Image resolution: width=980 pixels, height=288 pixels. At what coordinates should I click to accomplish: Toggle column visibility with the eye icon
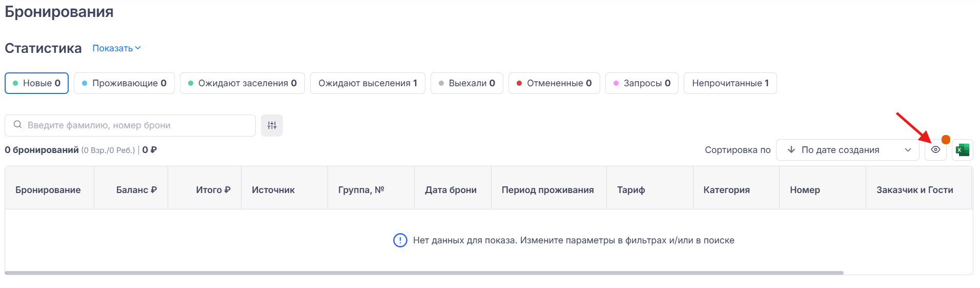[x=935, y=150]
